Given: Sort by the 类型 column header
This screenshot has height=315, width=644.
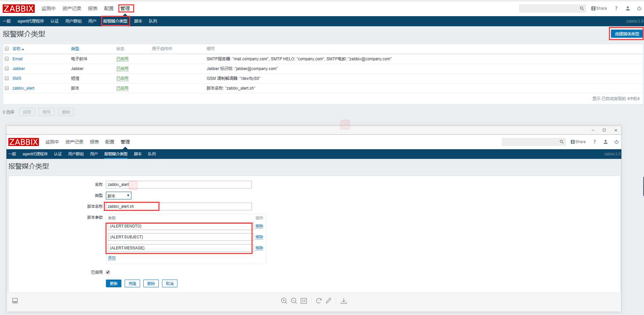Looking at the screenshot, I should [75, 49].
